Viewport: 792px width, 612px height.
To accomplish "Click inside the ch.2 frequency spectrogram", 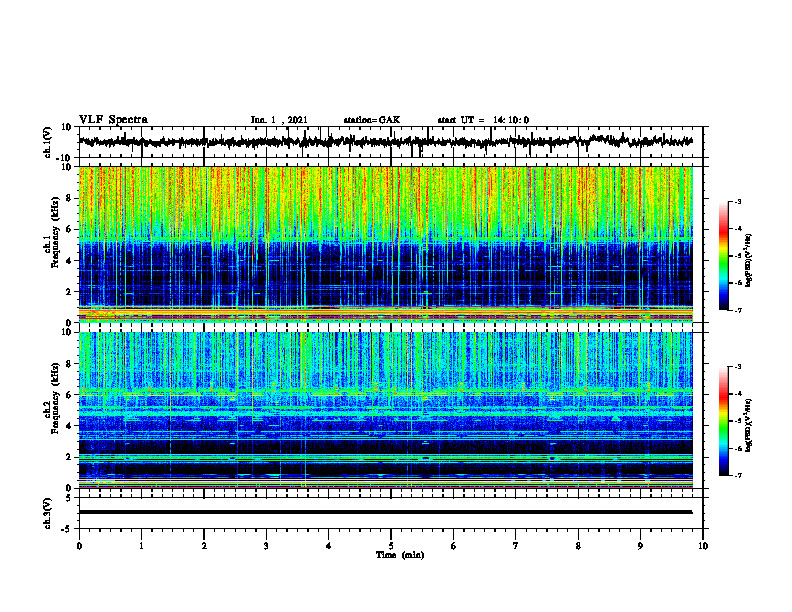I will tap(386, 410).
